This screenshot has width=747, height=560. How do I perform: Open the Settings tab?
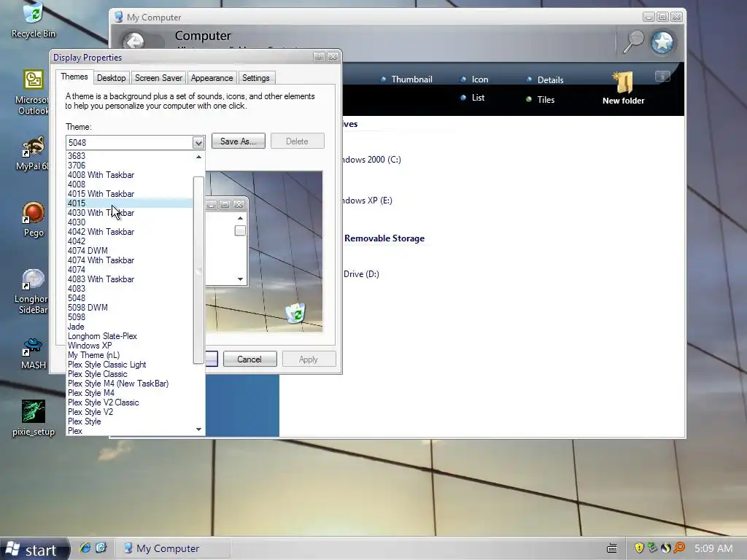256,77
